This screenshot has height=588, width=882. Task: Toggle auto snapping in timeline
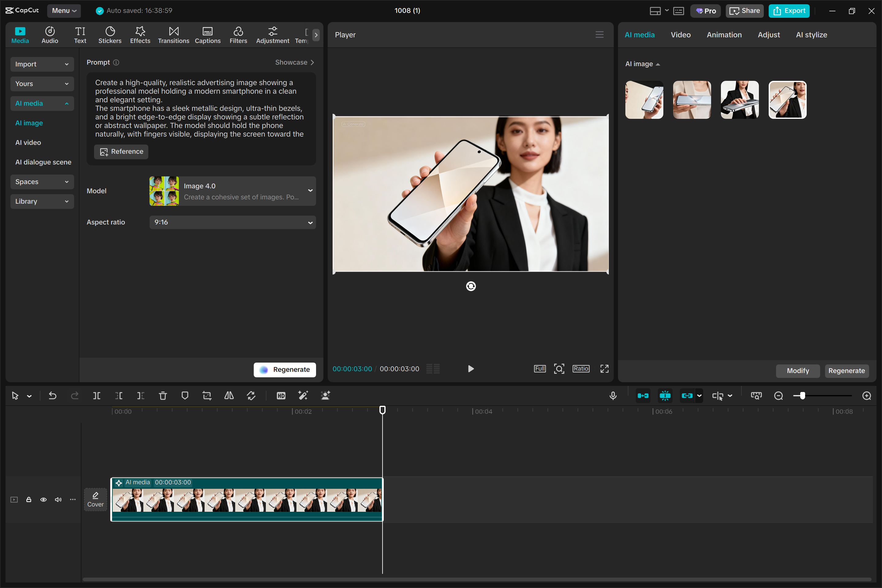click(665, 396)
